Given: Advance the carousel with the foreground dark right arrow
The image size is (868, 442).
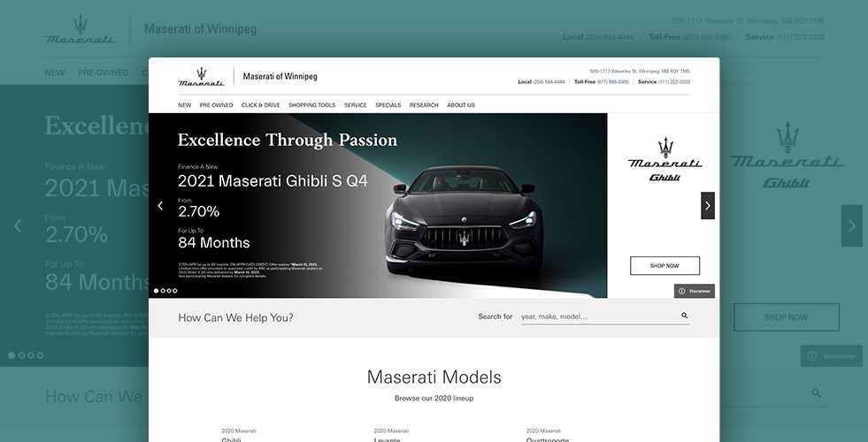Looking at the screenshot, I should click(x=707, y=206).
